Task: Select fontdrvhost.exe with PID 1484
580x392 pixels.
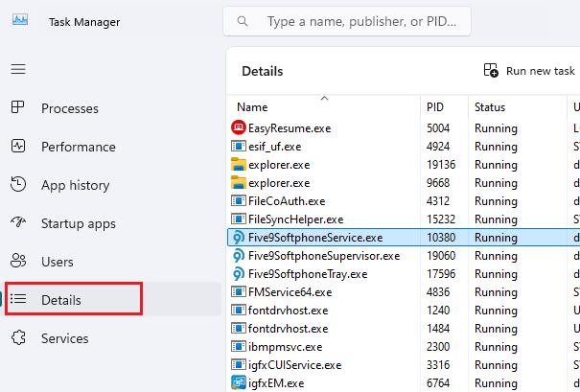Action: [x=289, y=329]
